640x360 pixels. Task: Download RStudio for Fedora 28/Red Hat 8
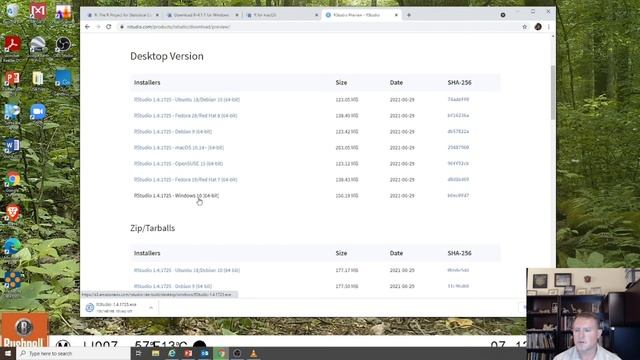(x=185, y=116)
